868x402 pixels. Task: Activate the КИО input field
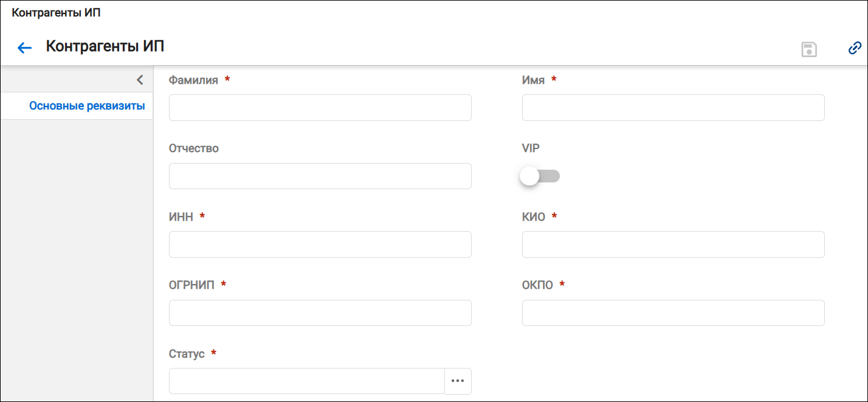[x=673, y=244]
